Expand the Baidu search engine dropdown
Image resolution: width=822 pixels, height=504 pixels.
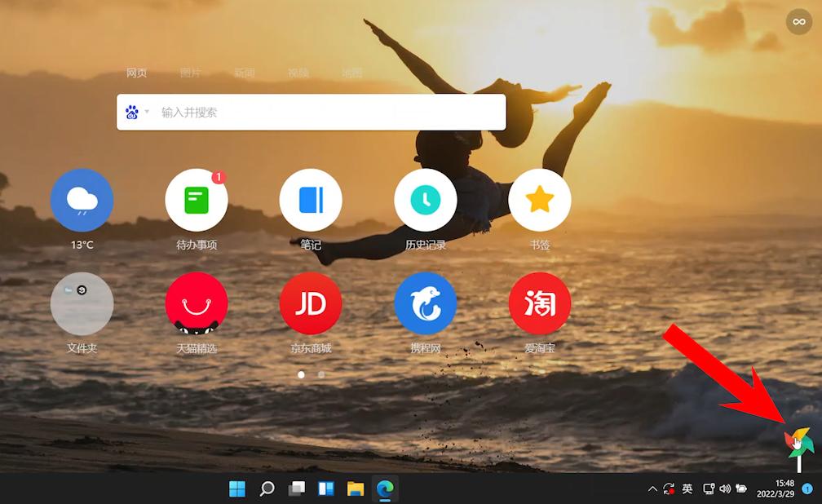point(137,113)
